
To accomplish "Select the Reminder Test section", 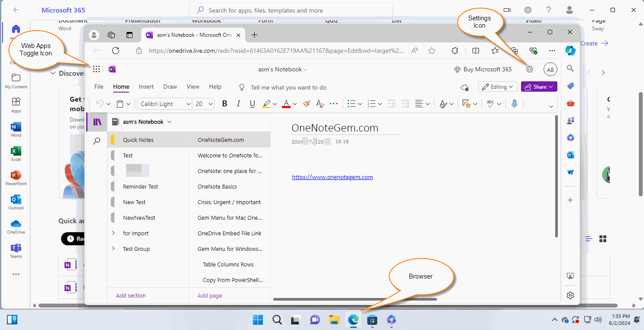I will pos(148,186).
